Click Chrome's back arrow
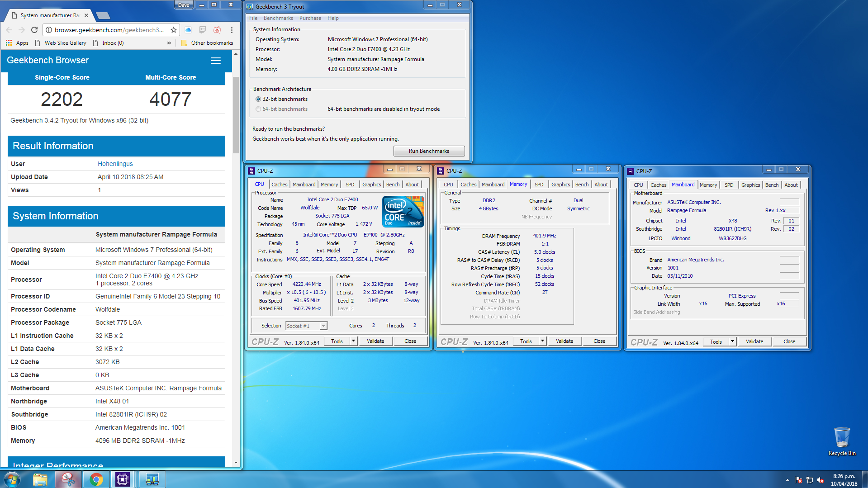The height and width of the screenshot is (488, 868). 9,30
